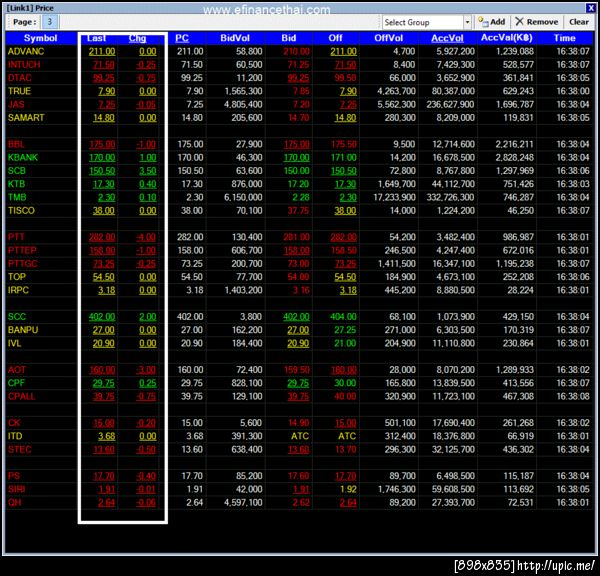Sort by AccVol column header
The width and height of the screenshot is (600, 576).
pos(447,38)
